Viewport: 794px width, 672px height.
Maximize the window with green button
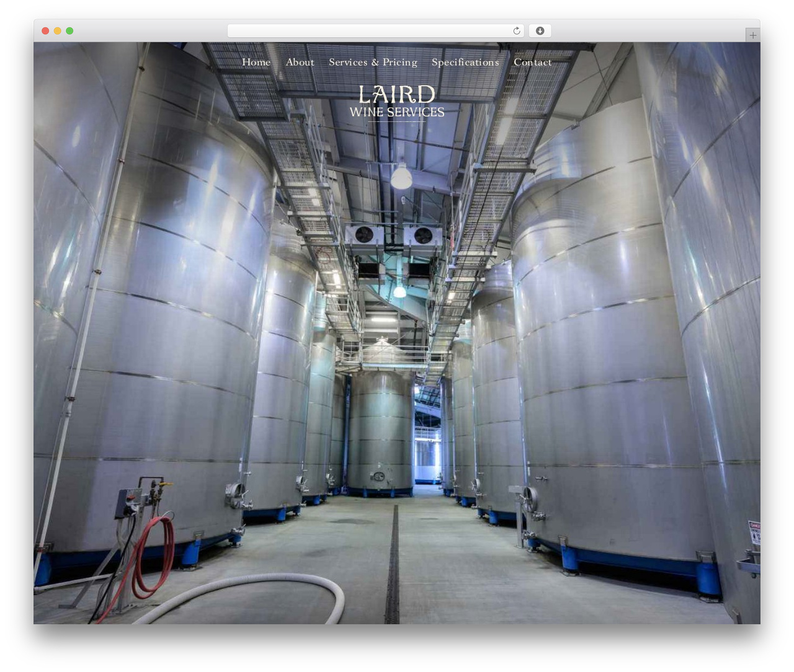69,31
